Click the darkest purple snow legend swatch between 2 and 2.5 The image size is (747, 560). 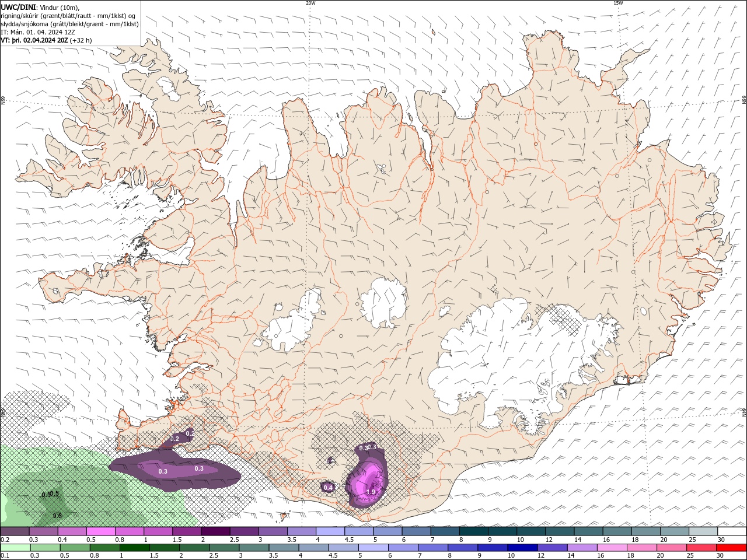click(215, 531)
